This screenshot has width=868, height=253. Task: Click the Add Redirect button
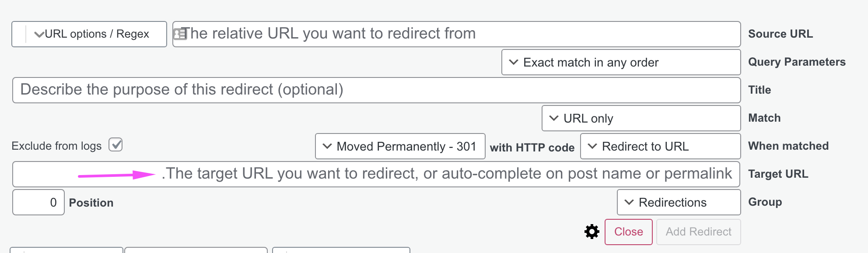(x=698, y=232)
